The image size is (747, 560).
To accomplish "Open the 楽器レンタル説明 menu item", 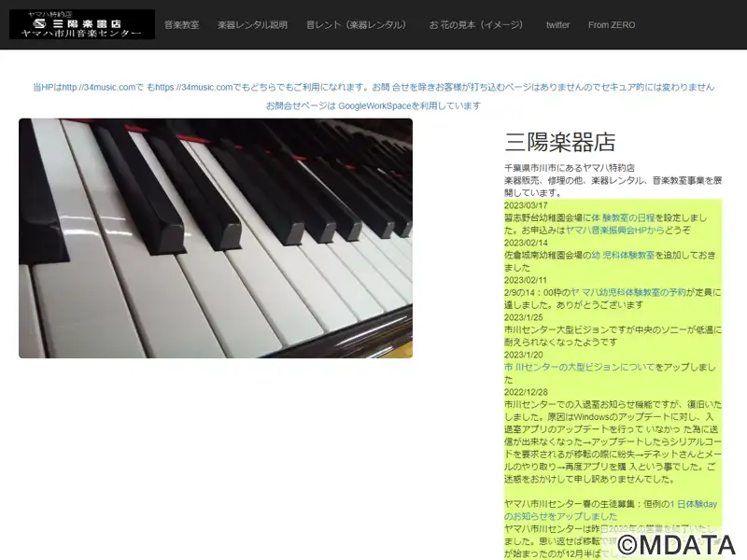I will (x=252, y=25).
